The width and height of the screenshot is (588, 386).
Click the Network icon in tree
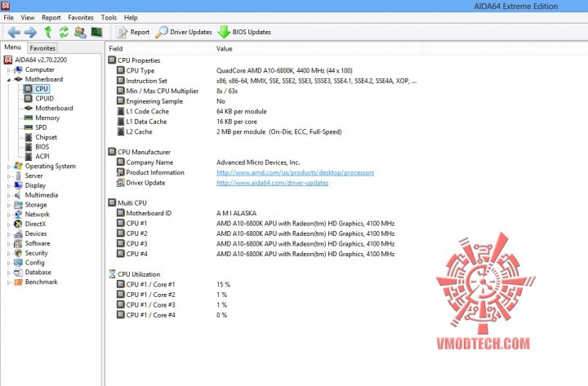click(x=18, y=215)
